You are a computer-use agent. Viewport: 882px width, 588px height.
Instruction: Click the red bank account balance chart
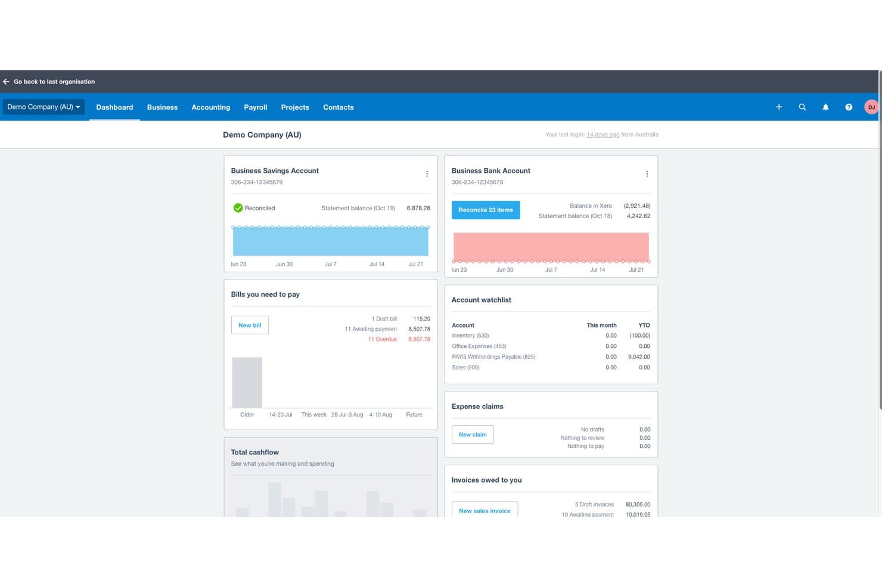(551, 247)
